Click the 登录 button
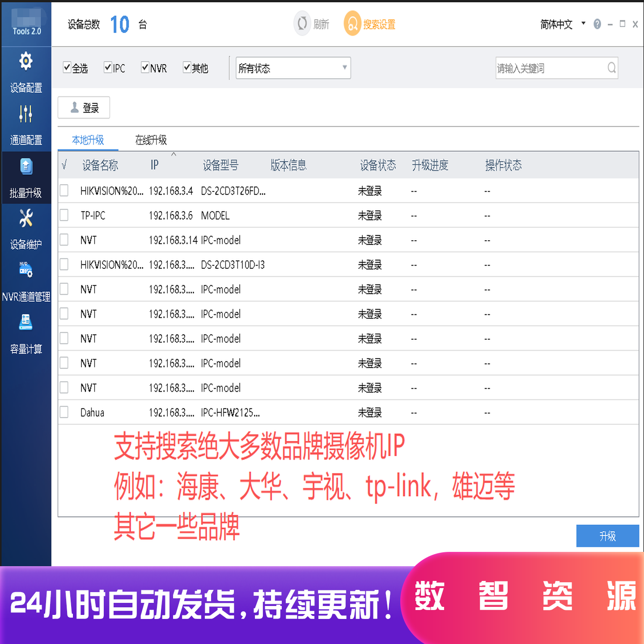This screenshot has width=644, height=644. coord(84,107)
